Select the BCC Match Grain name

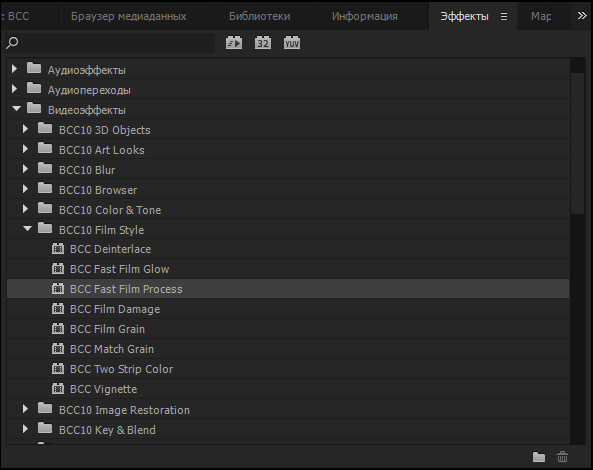click(x=112, y=349)
